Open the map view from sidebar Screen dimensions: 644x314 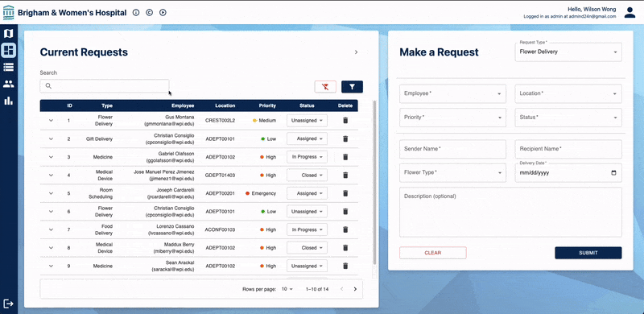point(8,33)
